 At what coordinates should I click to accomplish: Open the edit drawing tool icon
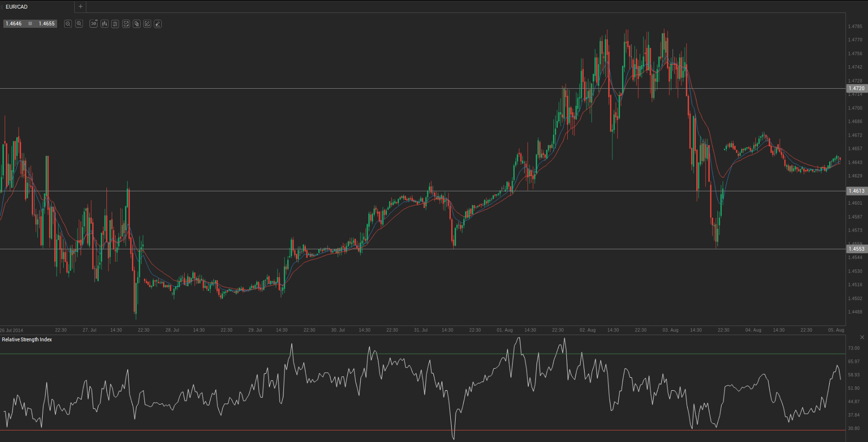[147, 24]
